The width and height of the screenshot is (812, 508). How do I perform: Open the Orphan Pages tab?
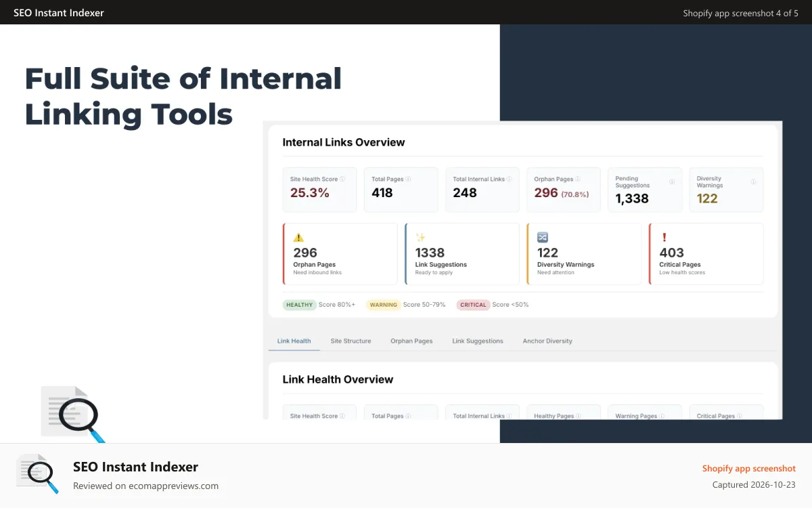pos(411,341)
